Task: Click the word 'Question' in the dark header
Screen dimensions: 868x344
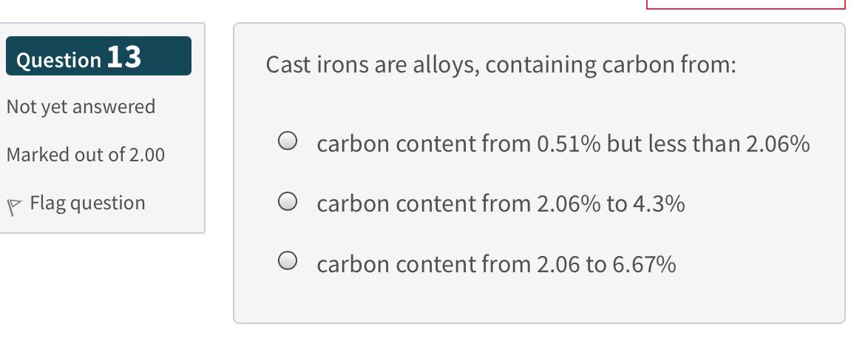Action: pos(58,59)
